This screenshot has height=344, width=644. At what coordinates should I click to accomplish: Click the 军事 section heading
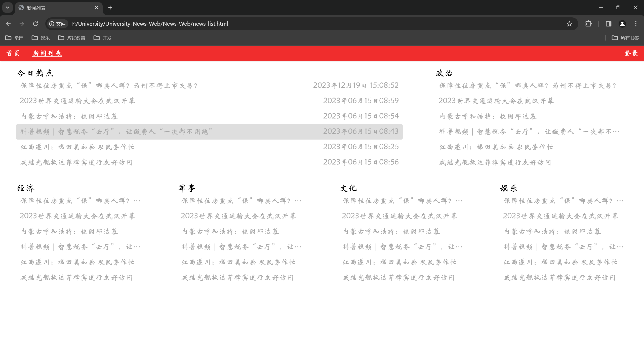tap(187, 188)
